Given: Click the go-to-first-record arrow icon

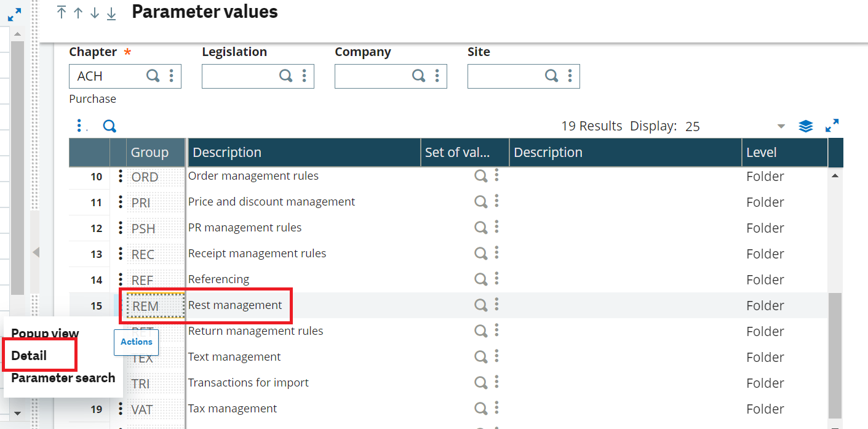Looking at the screenshot, I should point(60,12).
